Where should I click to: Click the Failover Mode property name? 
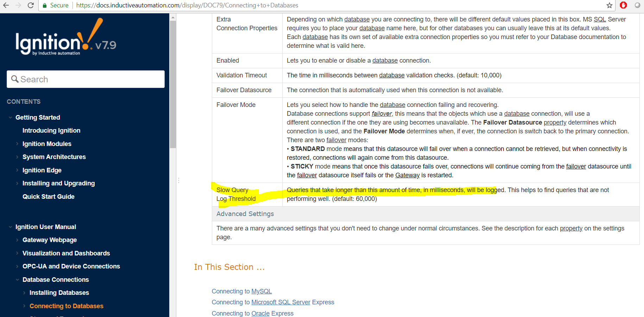[x=236, y=105]
